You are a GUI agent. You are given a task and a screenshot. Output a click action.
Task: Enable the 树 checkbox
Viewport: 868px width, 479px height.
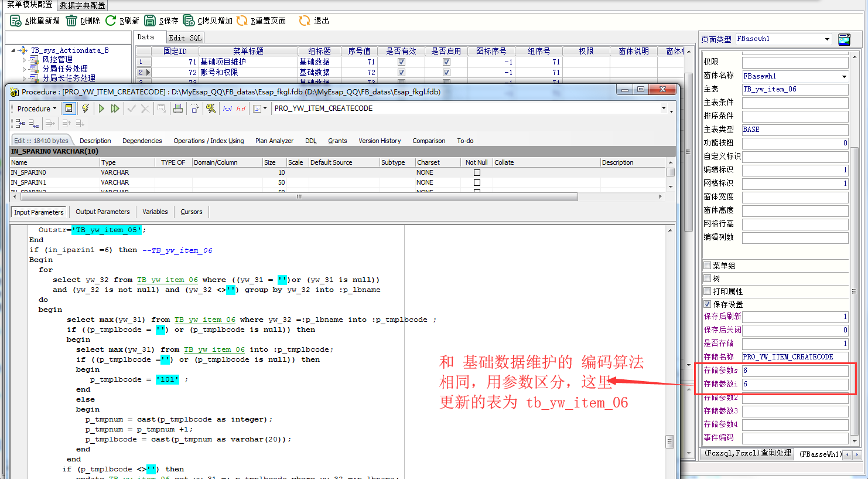coord(708,278)
